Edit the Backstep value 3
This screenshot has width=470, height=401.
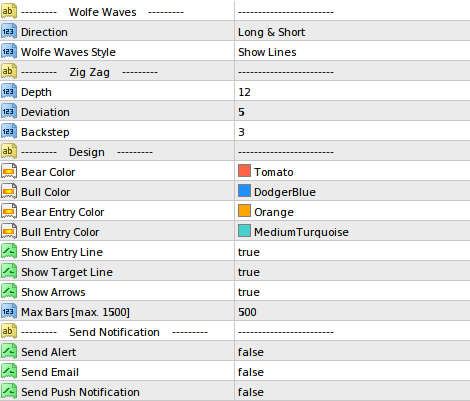(241, 132)
